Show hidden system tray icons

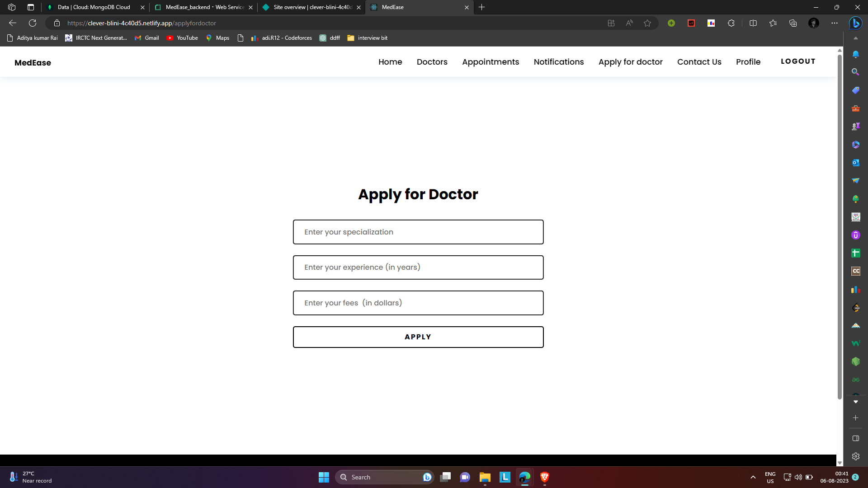coord(753,477)
